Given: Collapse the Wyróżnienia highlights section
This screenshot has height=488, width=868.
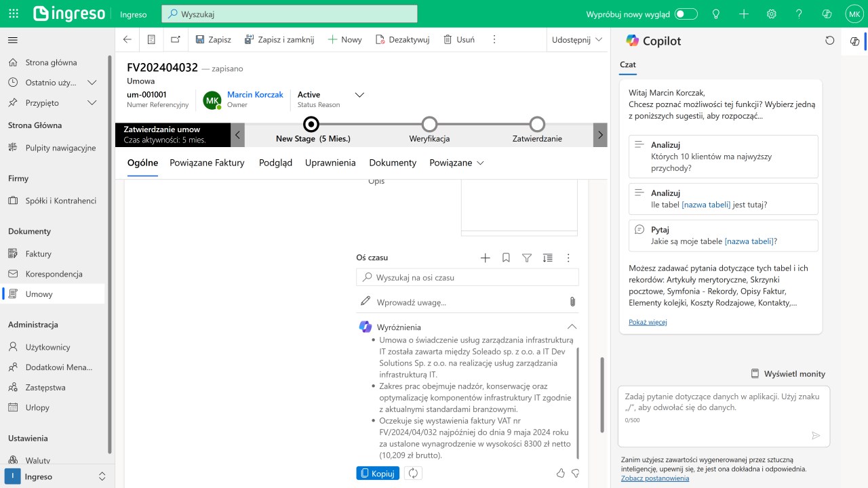Looking at the screenshot, I should pyautogui.click(x=572, y=327).
